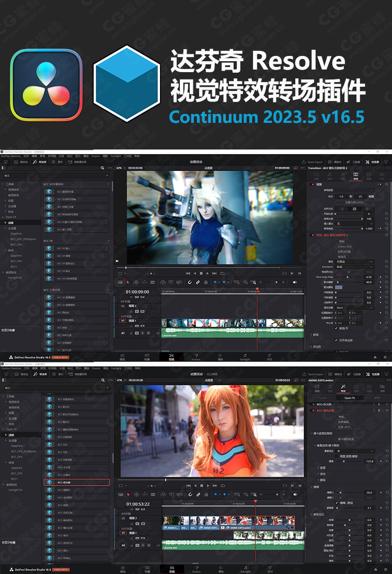Click position lock padlock in lower timeline toolbar

click(206, 495)
